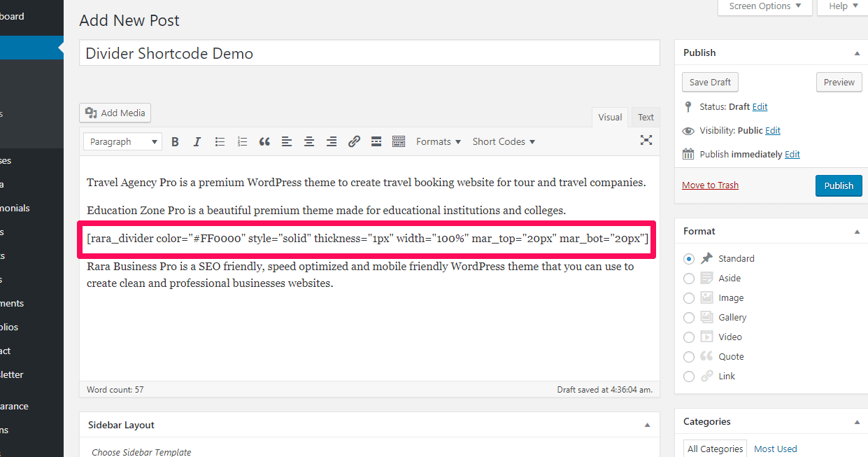Click the blue Publish button

pos(838,185)
